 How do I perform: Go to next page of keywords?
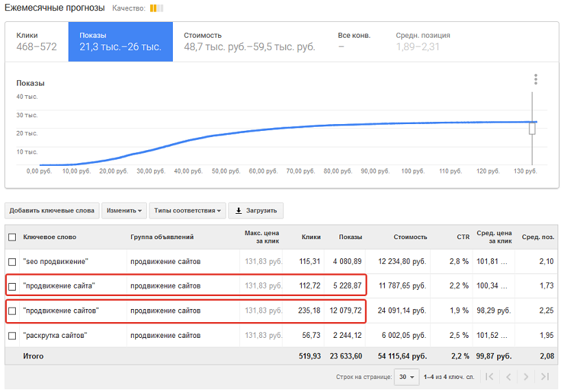point(526,377)
